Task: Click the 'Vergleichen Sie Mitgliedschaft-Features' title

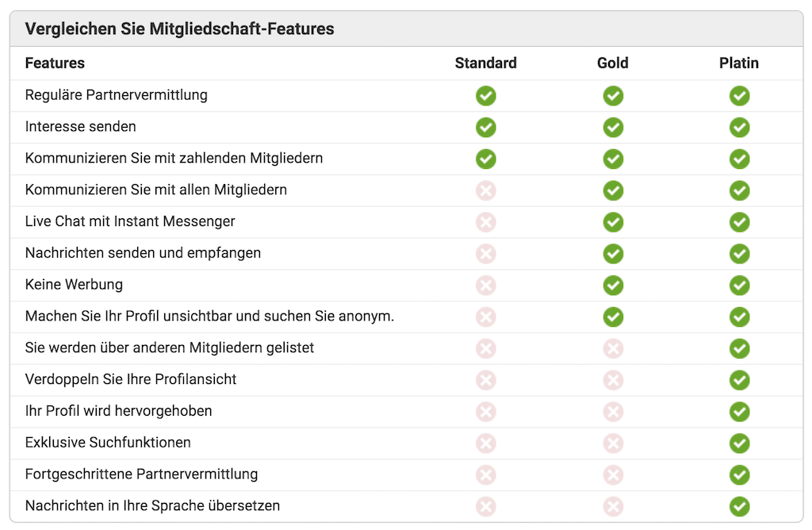Action: pos(180,29)
